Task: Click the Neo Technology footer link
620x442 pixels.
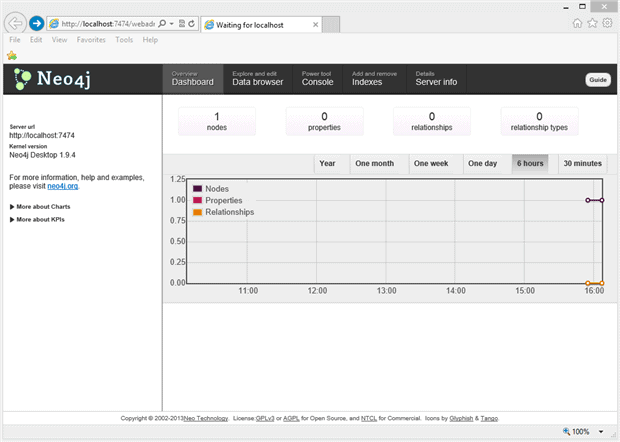Action: [x=206, y=418]
